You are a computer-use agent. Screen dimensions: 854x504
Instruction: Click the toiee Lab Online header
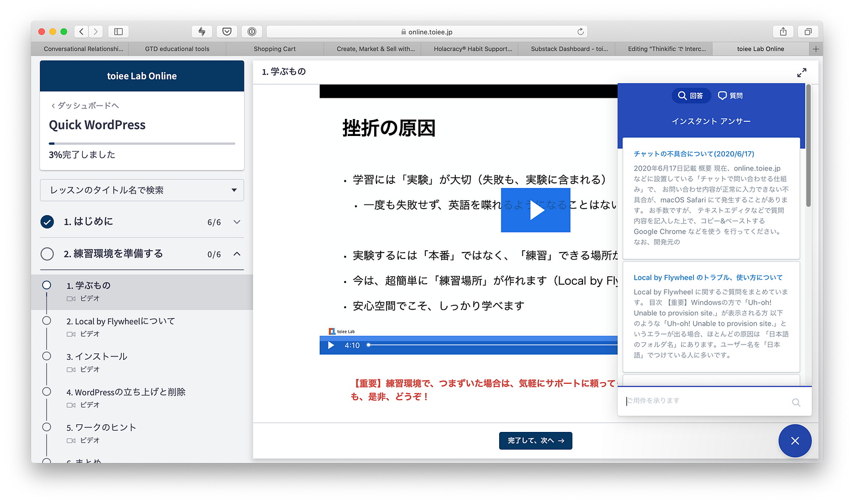coord(142,76)
